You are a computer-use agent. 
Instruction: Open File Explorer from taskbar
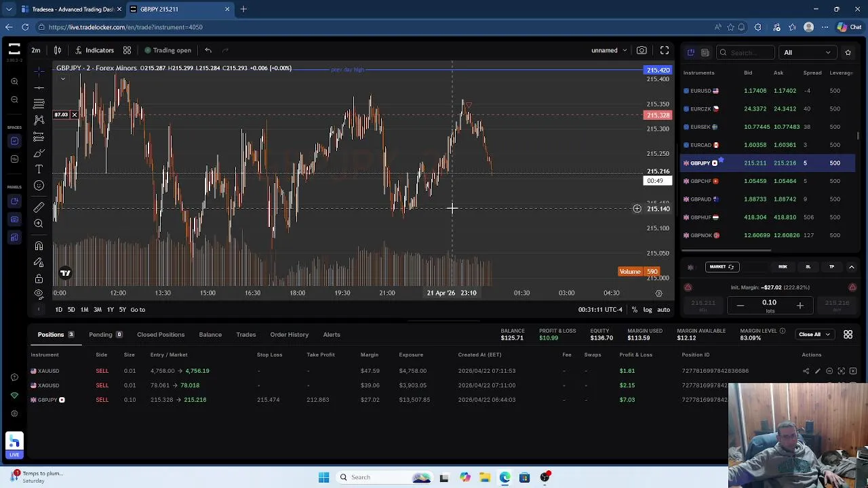pos(485,477)
